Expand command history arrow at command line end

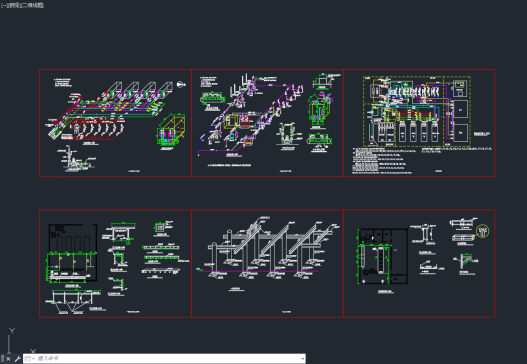pyautogui.click(x=303, y=359)
